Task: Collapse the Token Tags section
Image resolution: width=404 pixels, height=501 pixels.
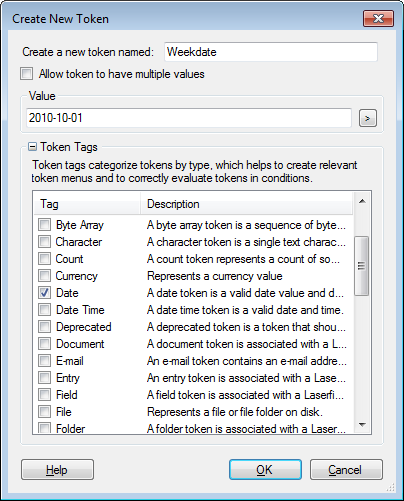Action: [32, 147]
